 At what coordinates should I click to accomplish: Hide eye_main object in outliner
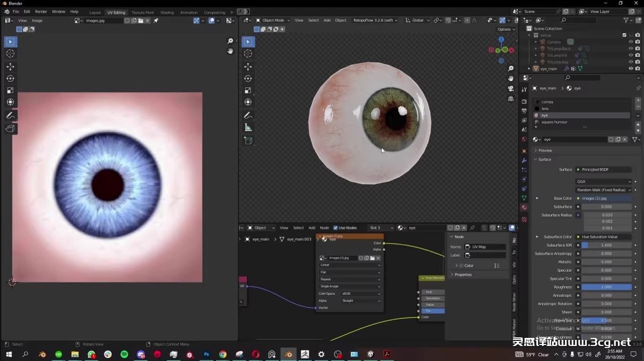630,69
